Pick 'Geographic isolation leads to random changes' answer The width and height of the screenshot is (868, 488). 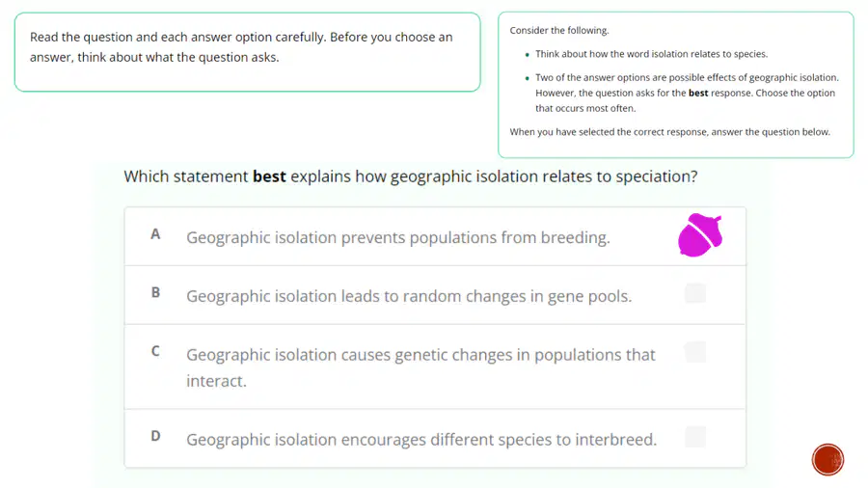pyautogui.click(x=435, y=295)
